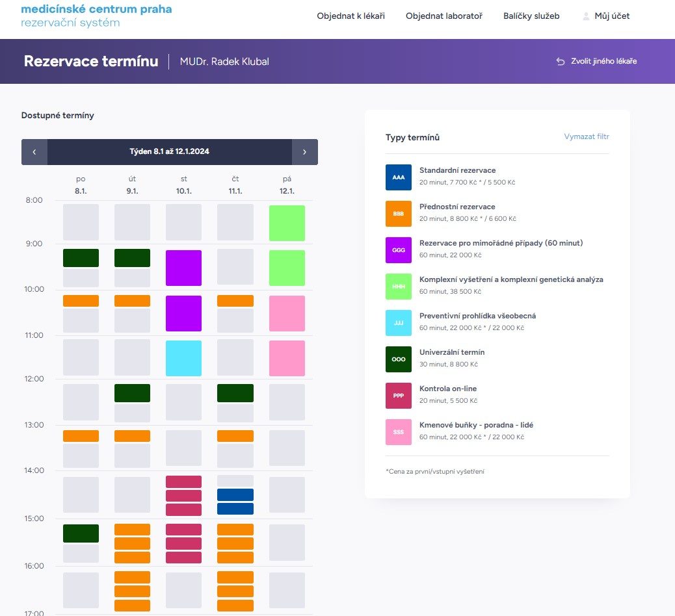Advance to next week using right arrow
675x616 pixels.
click(x=304, y=152)
